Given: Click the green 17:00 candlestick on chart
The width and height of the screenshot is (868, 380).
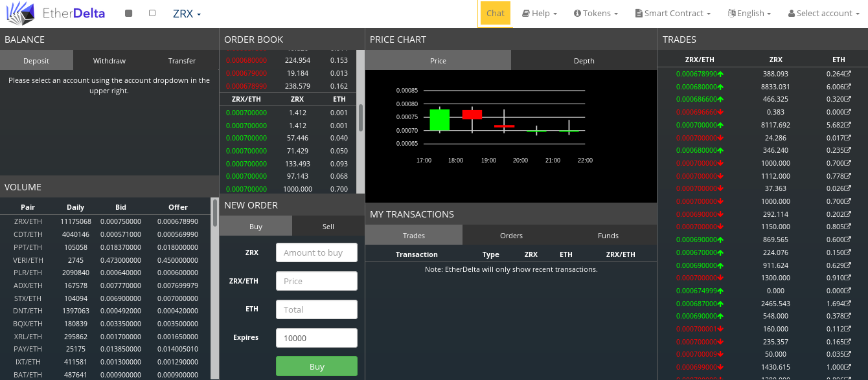Looking at the screenshot, I should pos(440,120).
